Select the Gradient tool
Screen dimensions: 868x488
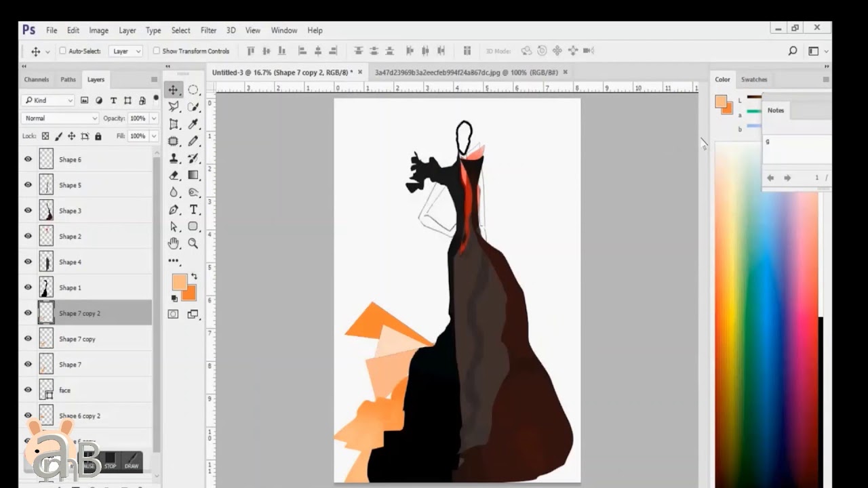click(193, 175)
